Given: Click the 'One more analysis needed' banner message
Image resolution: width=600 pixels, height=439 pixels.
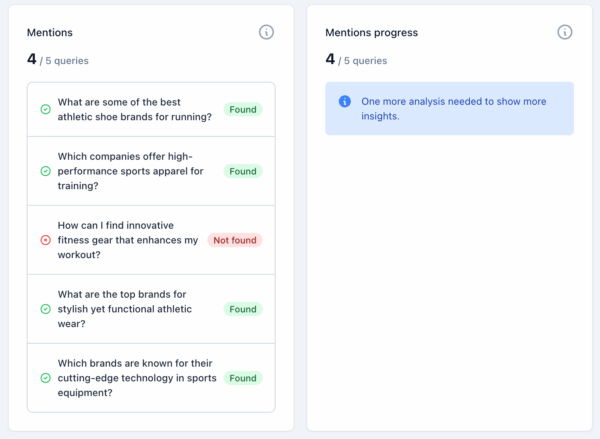Looking at the screenshot, I should [x=452, y=108].
